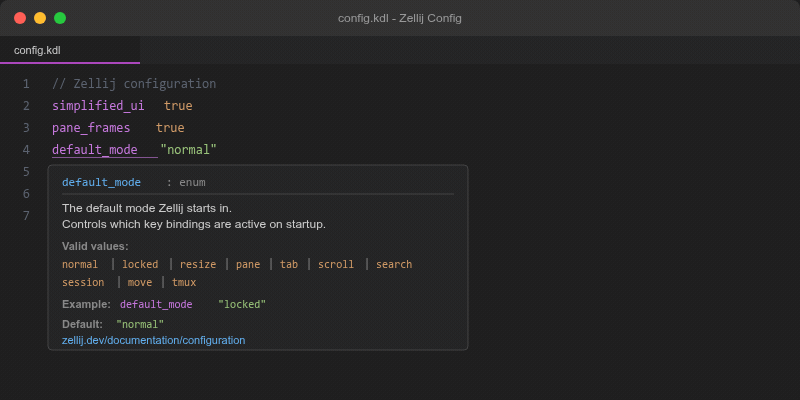Viewport: 800px width, 400px height.
Task: Click the 'tmux' valid value
Action: (x=184, y=283)
